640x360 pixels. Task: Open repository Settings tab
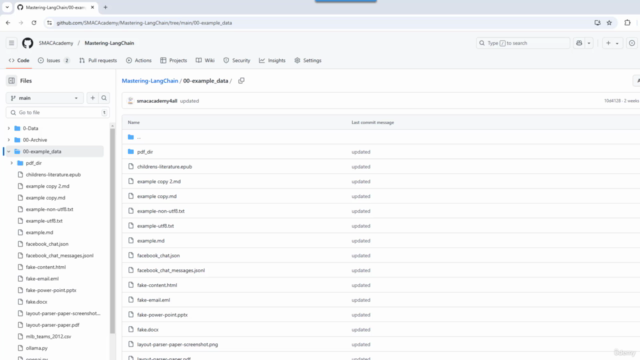click(308, 60)
